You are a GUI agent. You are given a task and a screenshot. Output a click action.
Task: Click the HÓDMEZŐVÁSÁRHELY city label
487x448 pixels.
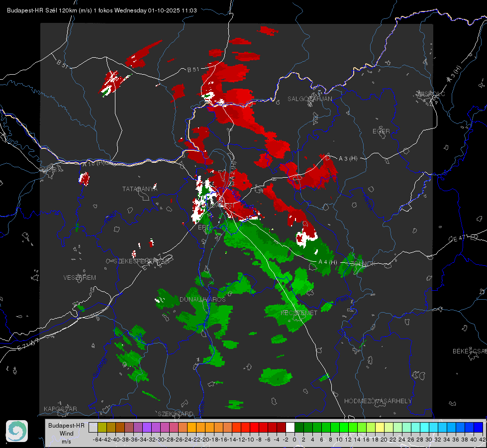coord(378,401)
